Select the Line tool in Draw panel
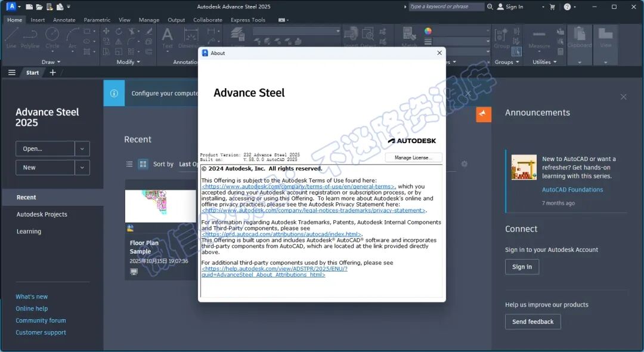Viewport: 644px width, 352px height. coord(11,38)
